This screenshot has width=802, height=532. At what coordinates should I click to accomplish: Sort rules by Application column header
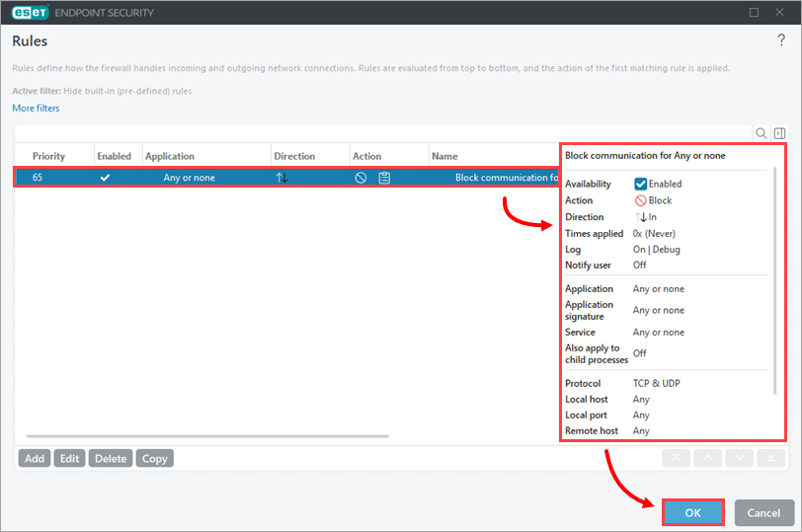170,156
